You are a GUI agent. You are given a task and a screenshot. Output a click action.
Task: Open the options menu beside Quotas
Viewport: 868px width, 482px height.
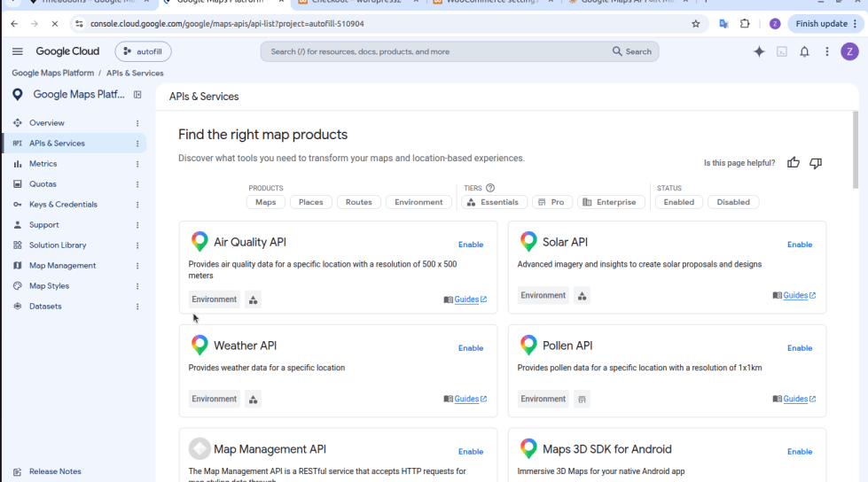click(x=137, y=184)
